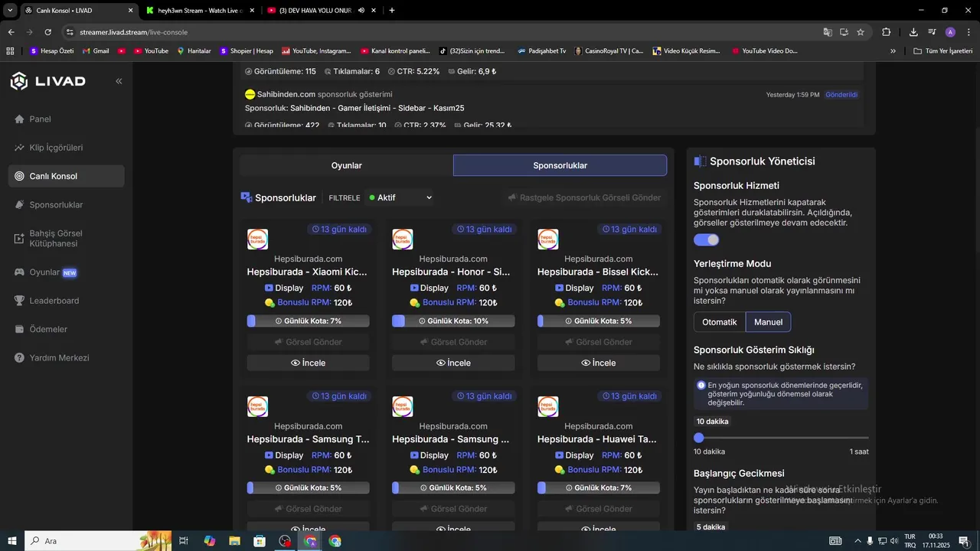Click Günlük Kota 10% bar on Honor card
This screenshot has width=980, height=551.
click(x=453, y=321)
